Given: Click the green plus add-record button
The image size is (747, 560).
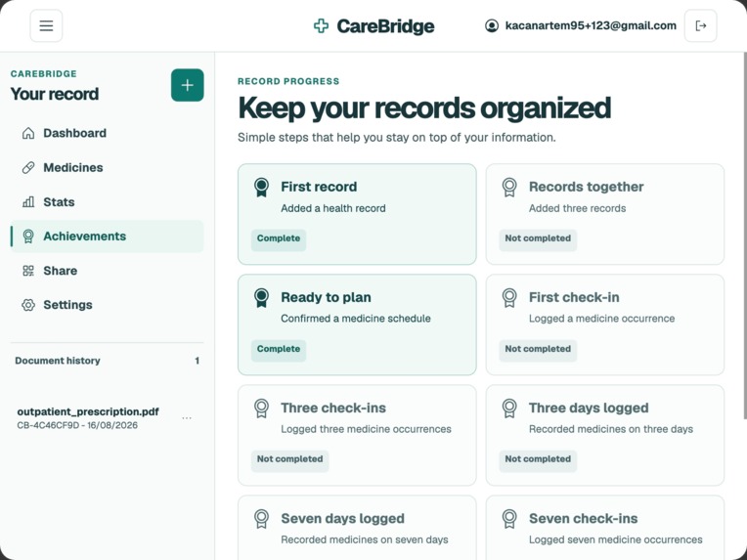Looking at the screenshot, I should click(x=187, y=85).
